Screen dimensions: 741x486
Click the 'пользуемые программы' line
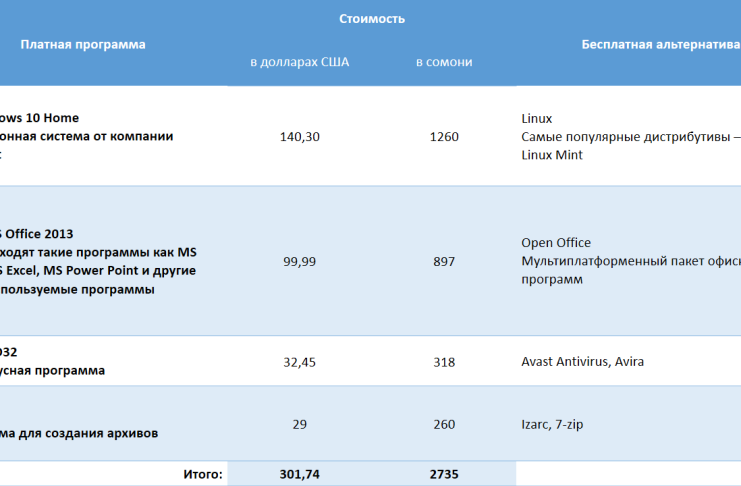(x=77, y=289)
